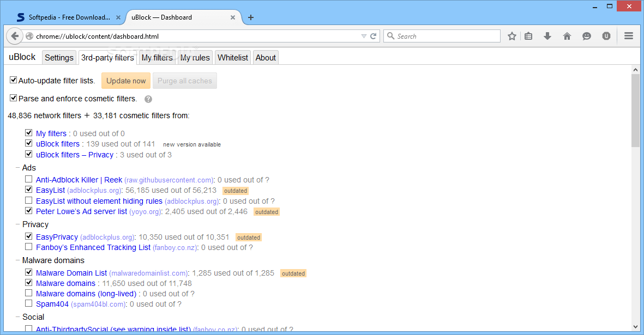This screenshot has height=335, width=644.
Task: Enable Fanboy's Enhanced Tracking List checkbox
Action: coord(28,246)
